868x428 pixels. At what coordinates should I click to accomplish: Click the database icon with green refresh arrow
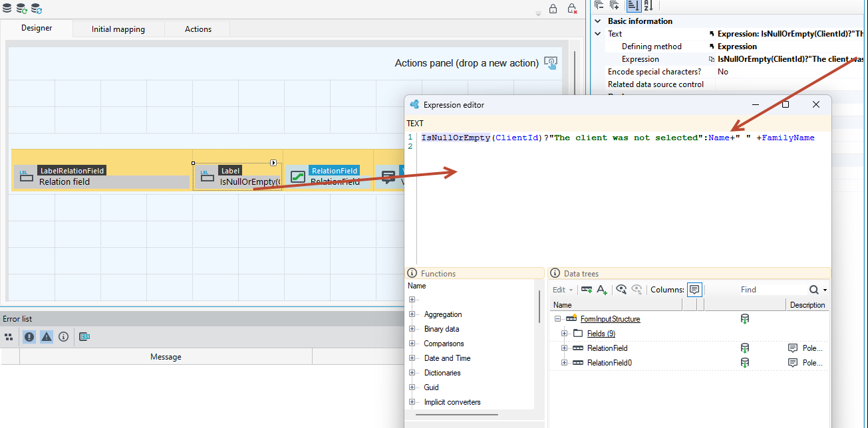coord(22,9)
